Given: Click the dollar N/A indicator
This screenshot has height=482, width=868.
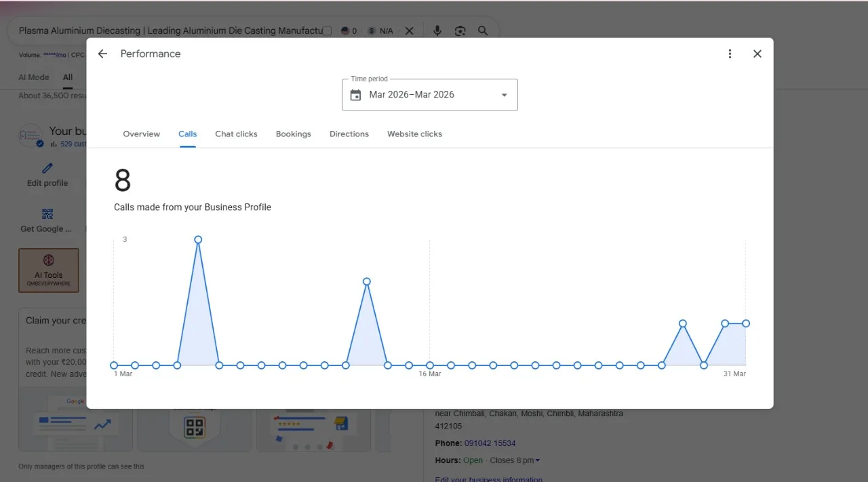Looking at the screenshot, I should coord(380,31).
